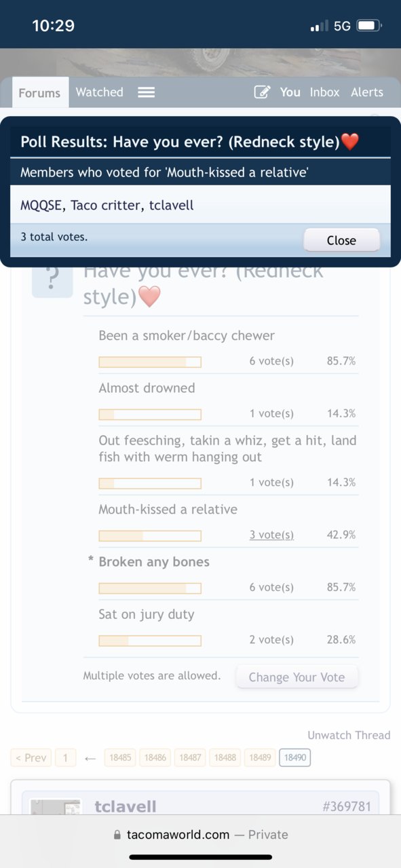
Task: Open the Watched tab
Action: [99, 92]
